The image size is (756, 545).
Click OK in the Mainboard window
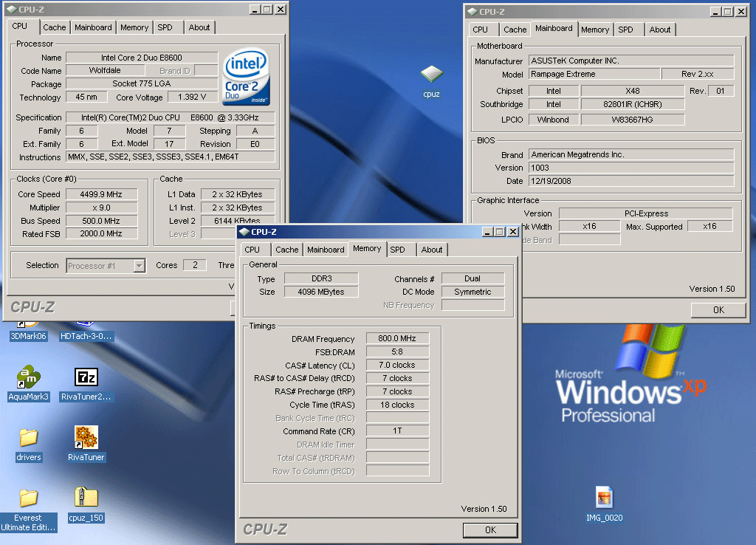(x=718, y=310)
